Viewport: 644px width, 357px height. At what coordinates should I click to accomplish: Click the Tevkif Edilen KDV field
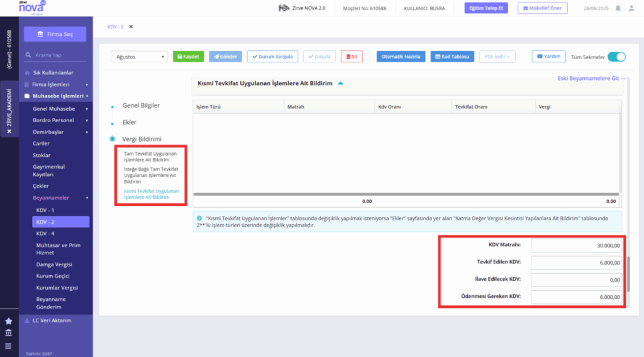click(x=576, y=263)
